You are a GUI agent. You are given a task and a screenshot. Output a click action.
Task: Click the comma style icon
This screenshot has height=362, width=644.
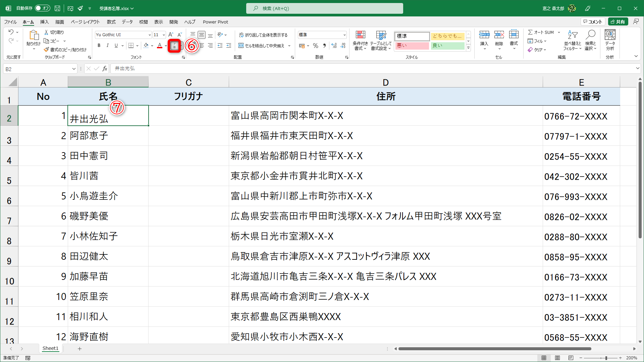click(x=324, y=46)
